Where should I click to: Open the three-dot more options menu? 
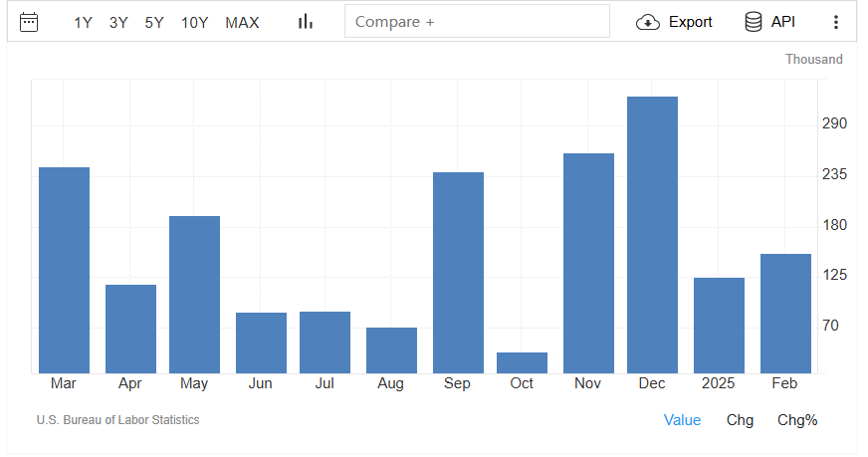[835, 22]
